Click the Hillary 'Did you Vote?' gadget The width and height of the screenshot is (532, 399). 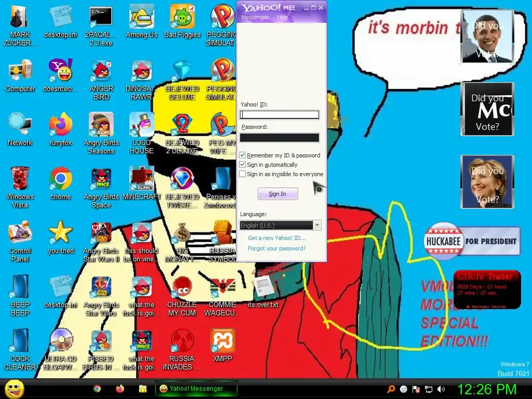[487, 181]
